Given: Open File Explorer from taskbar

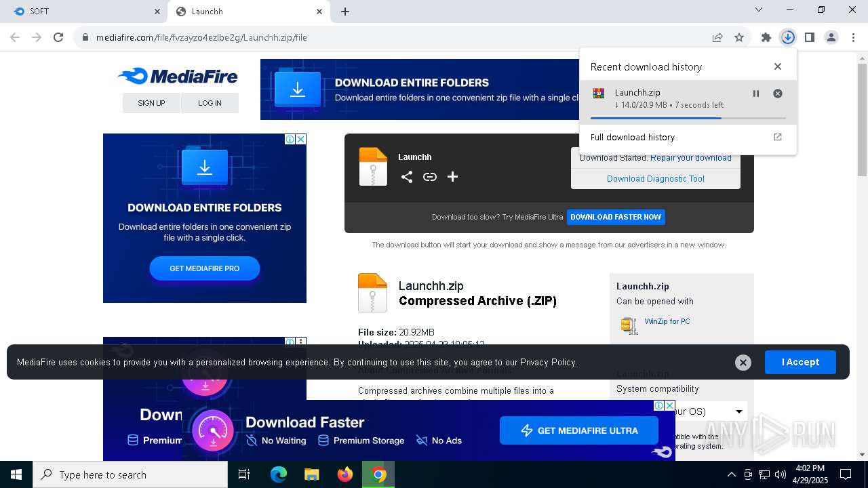Looking at the screenshot, I should [311, 474].
